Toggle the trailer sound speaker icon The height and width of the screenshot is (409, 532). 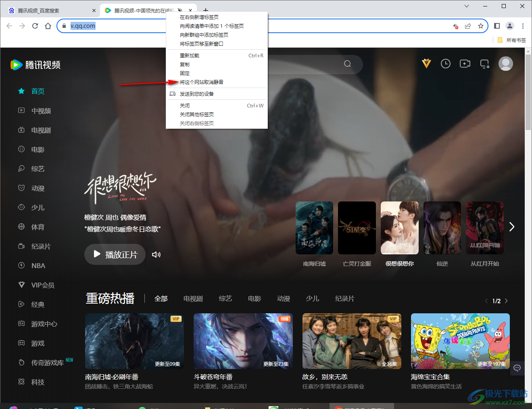pyautogui.click(x=156, y=254)
